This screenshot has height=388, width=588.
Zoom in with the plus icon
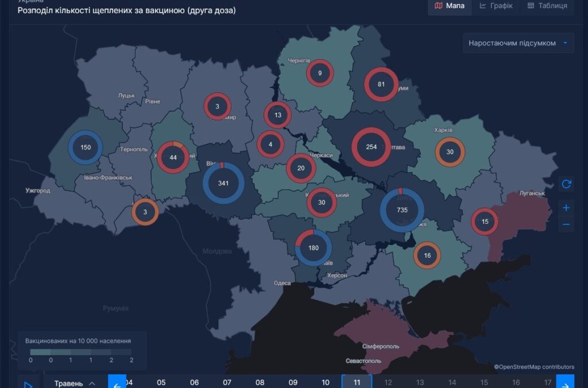coord(566,208)
